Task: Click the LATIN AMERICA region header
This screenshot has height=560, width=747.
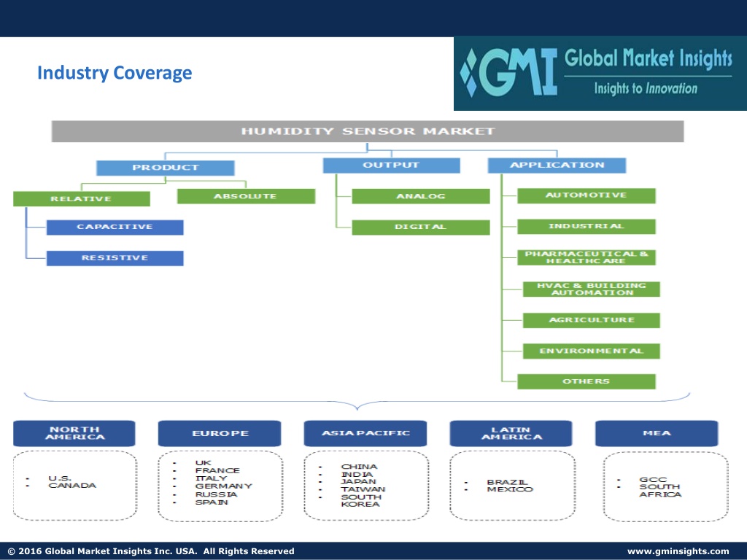Action: (511, 433)
